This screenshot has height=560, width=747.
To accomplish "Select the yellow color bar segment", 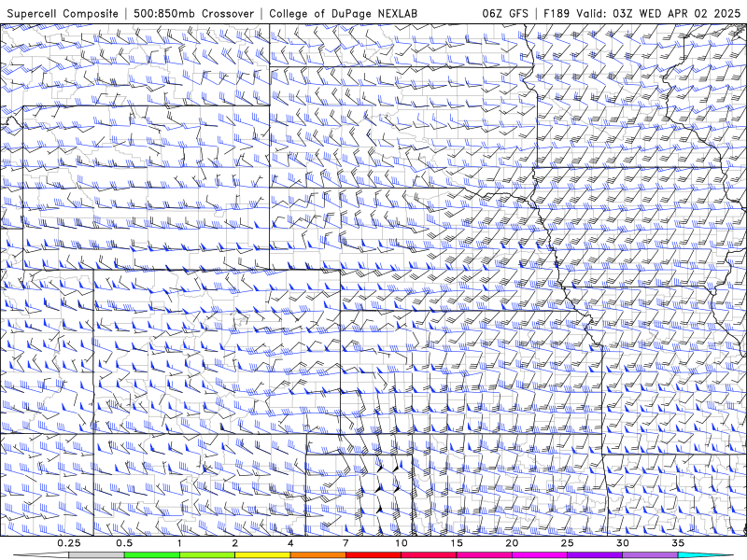I will [262, 555].
